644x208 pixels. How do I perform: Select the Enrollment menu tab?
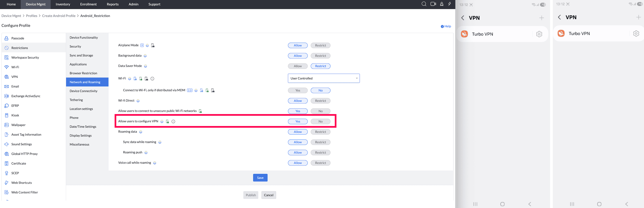pyautogui.click(x=88, y=4)
